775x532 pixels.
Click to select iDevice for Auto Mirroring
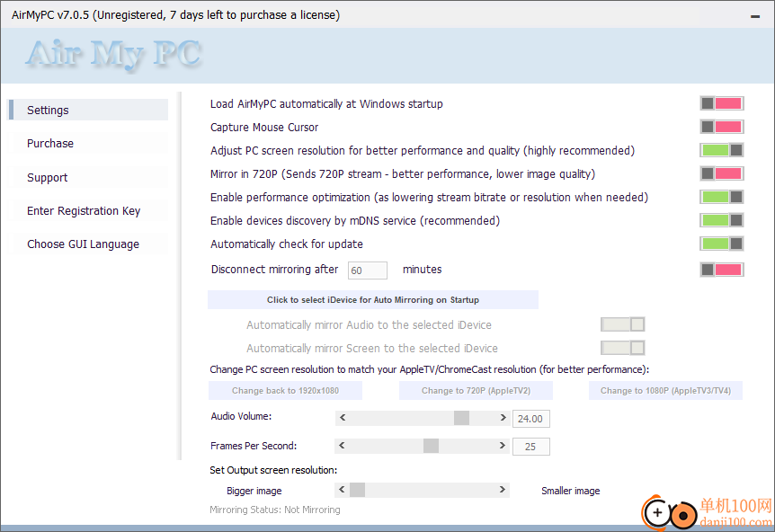click(373, 300)
